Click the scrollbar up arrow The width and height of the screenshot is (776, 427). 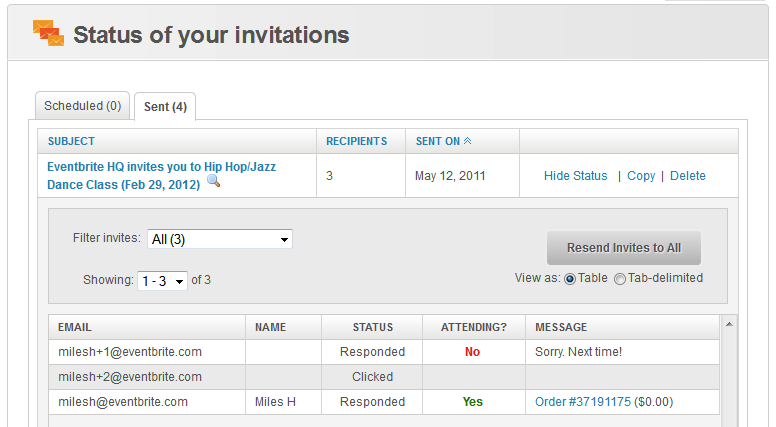[729, 325]
